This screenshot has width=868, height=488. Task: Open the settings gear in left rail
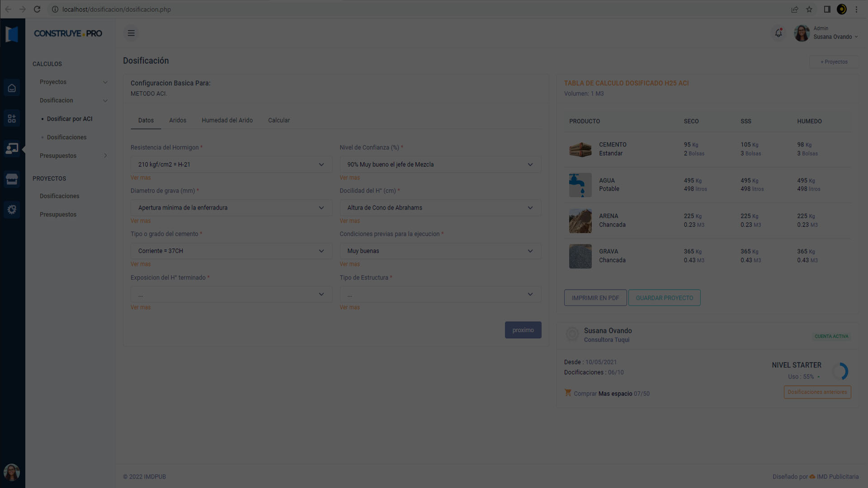point(12,210)
